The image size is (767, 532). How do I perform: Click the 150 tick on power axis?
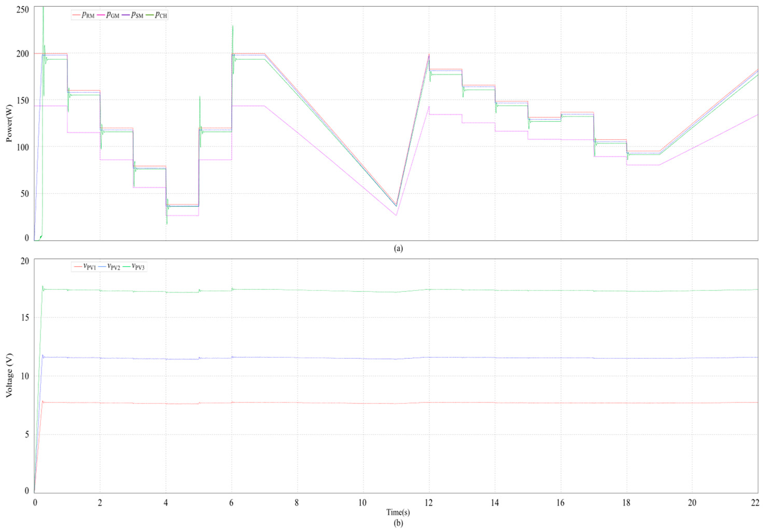click(x=23, y=100)
